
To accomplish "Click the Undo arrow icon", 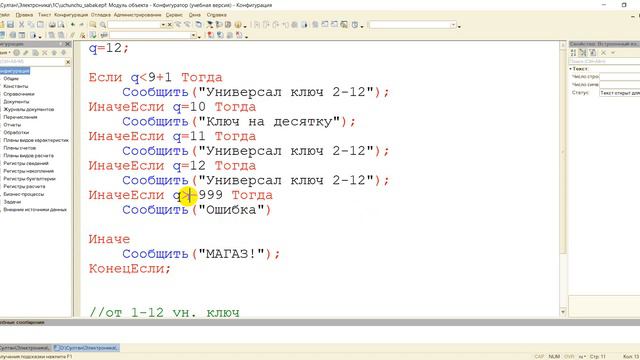I will click(x=73, y=24).
